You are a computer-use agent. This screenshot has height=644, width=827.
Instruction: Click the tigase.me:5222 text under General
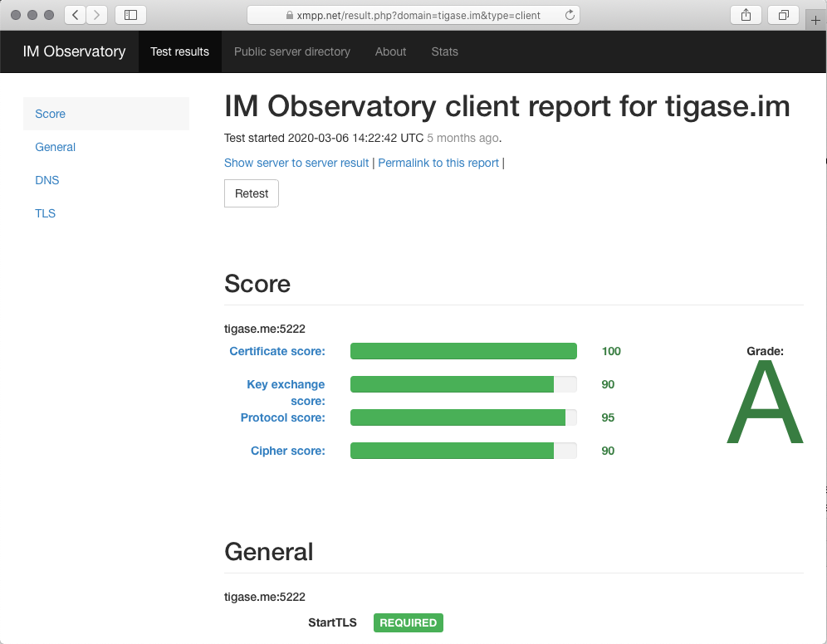pos(265,597)
